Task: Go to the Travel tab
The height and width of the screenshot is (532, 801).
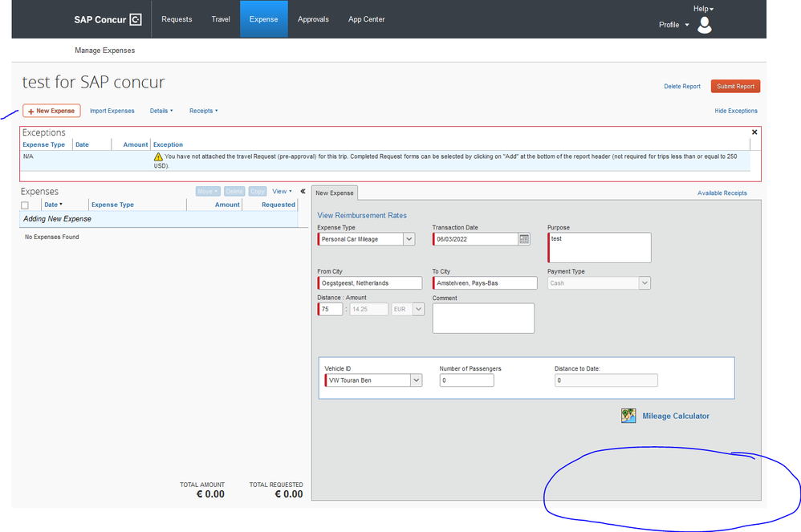Action: coord(221,19)
